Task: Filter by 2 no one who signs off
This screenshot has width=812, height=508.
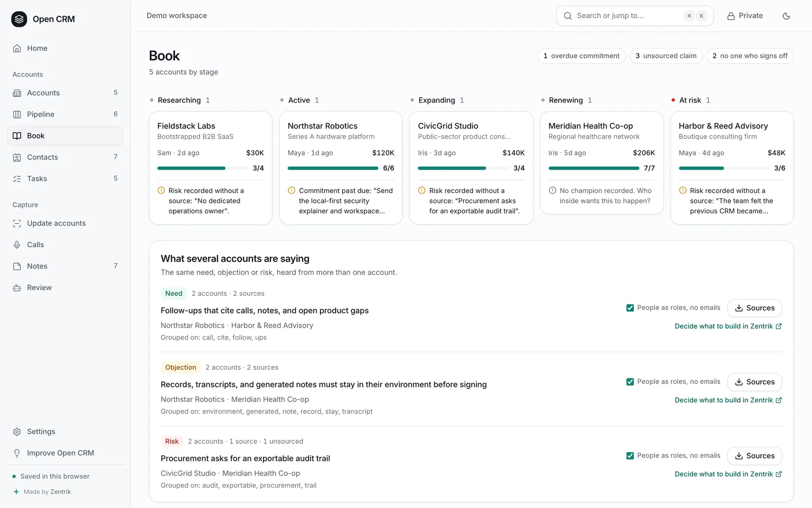Action: click(750, 56)
